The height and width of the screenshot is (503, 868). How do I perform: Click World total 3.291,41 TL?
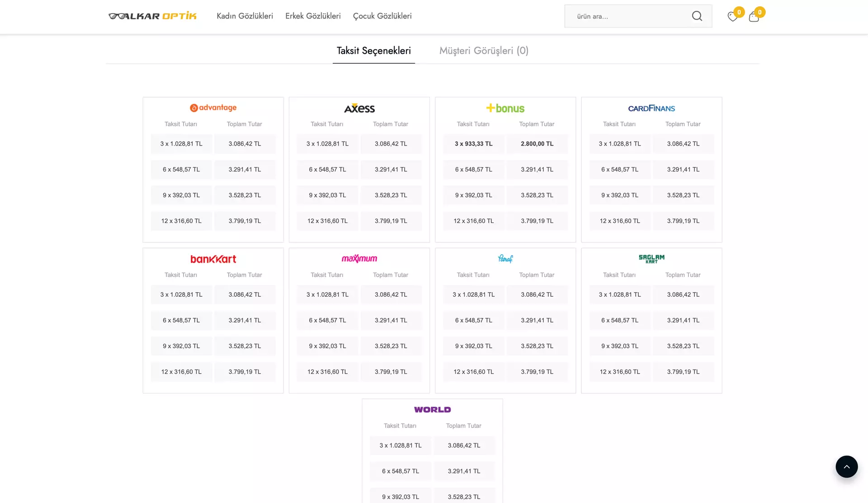tap(464, 471)
